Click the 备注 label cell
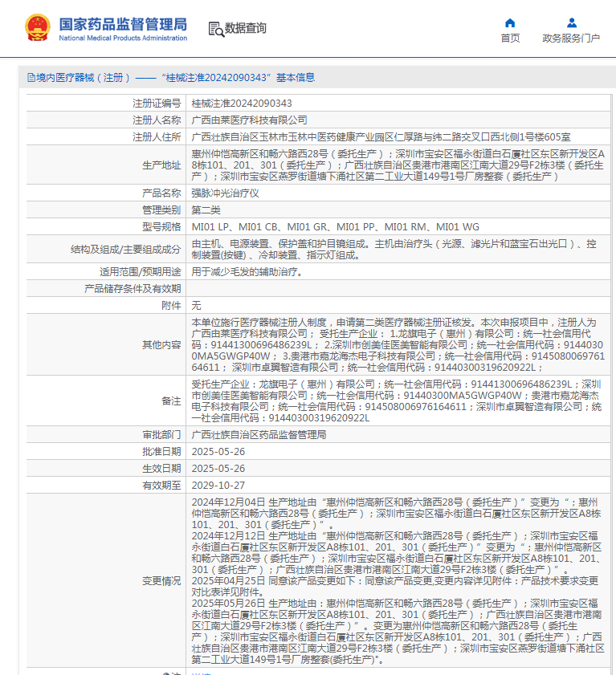 (106, 401)
